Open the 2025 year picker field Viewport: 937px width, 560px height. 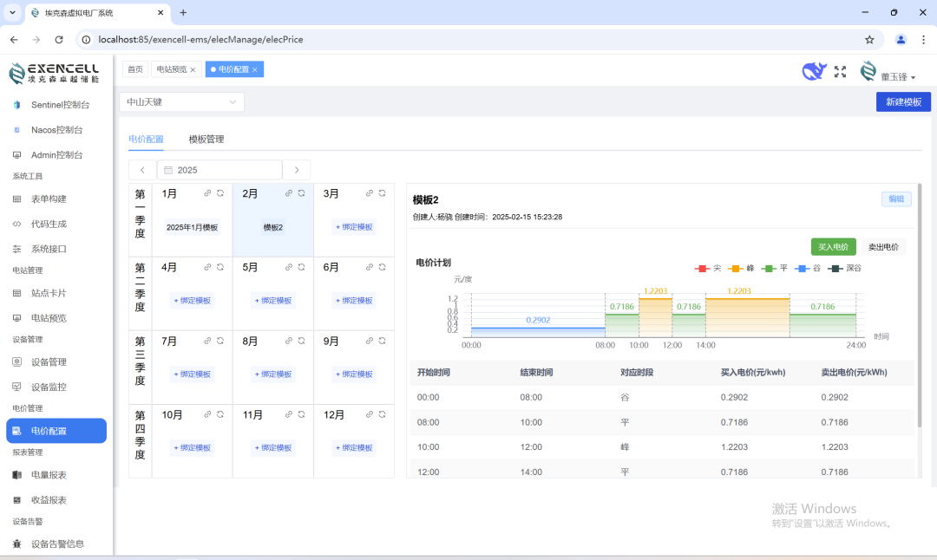pyautogui.click(x=220, y=170)
